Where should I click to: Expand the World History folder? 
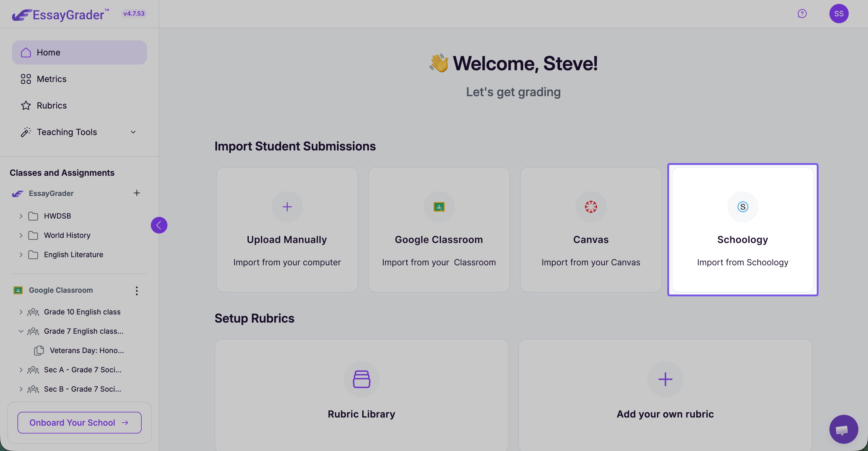pos(21,235)
